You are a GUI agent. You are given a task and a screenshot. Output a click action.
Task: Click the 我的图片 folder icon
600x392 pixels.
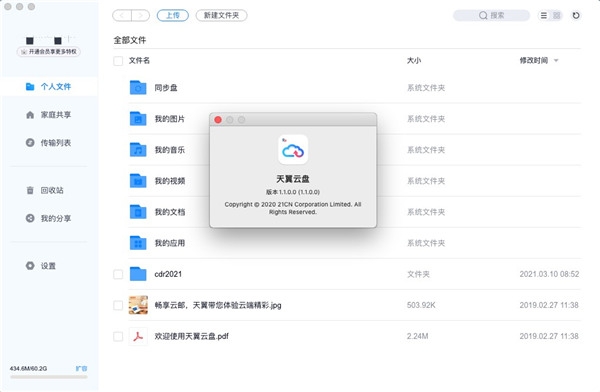point(138,119)
